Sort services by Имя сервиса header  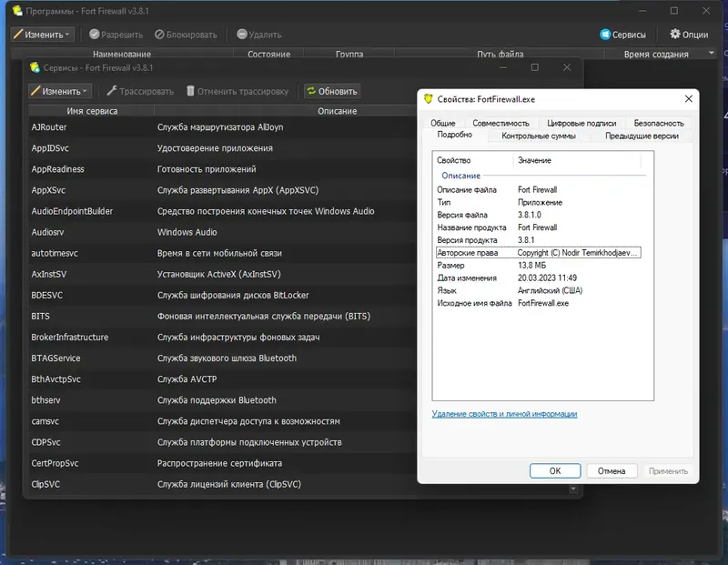(x=92, y=111)
